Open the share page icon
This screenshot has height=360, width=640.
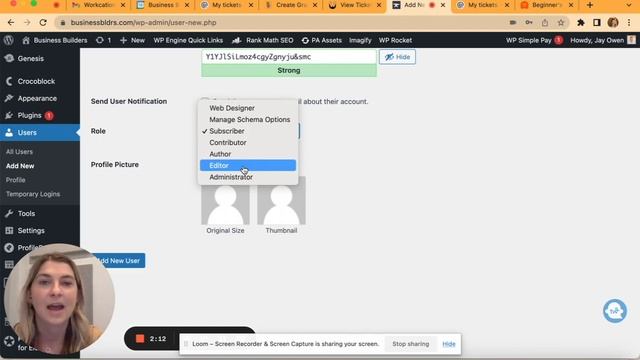pos(545,22)
